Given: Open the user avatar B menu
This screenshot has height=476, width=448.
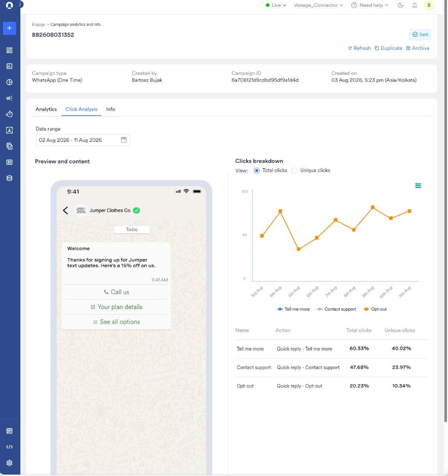Looking at the screenshot, I should tap(429, 5).
